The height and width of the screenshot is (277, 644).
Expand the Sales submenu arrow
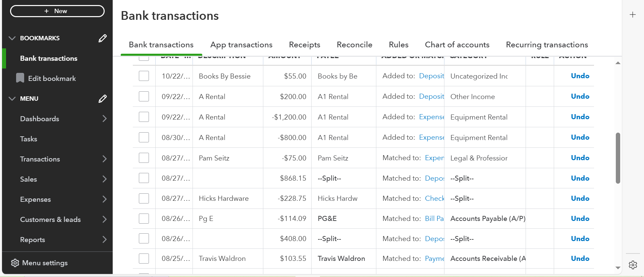[105, 179]
